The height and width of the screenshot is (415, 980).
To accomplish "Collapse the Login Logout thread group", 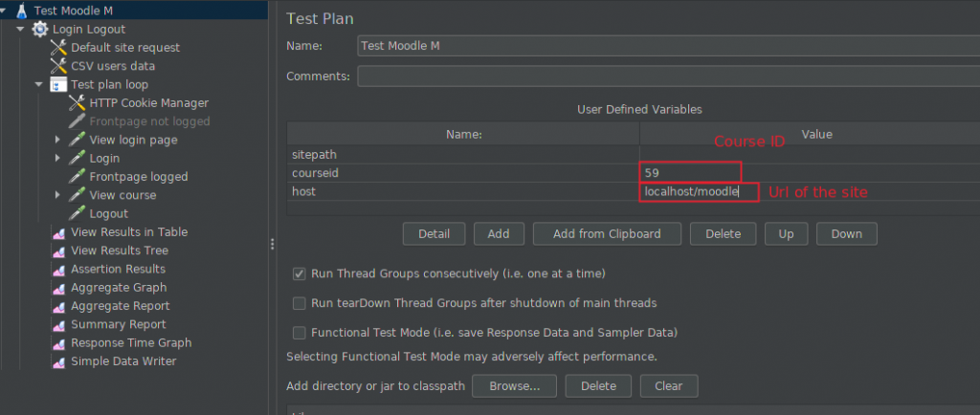I will [21, 30].
